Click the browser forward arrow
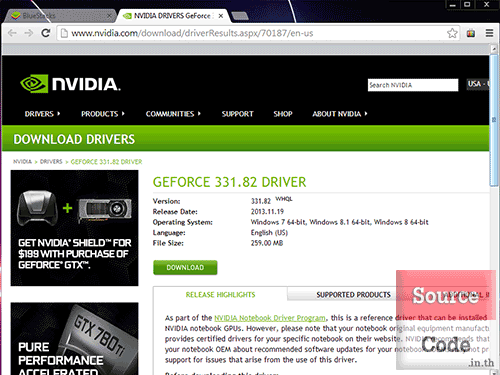 point(29,33)
